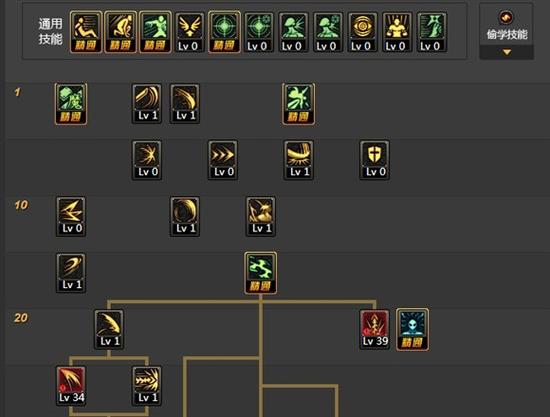The image size is (550, 417).
Task: Click the cyan alien face skill icon
Action: point(412,329)
